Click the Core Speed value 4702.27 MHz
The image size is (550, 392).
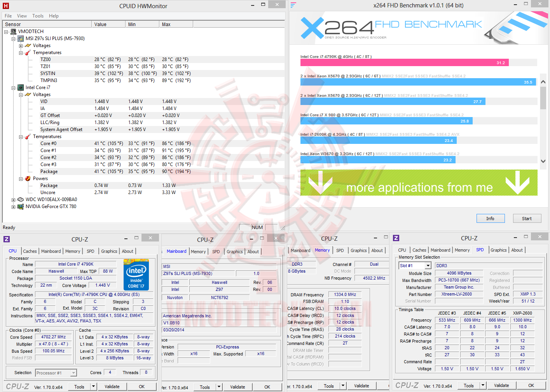[x=54, y=337]
